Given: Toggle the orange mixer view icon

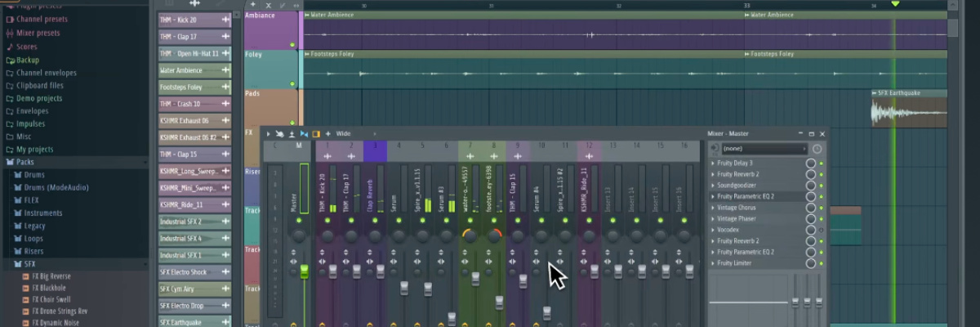Looking at the screenshot, I should click(316, 133).
